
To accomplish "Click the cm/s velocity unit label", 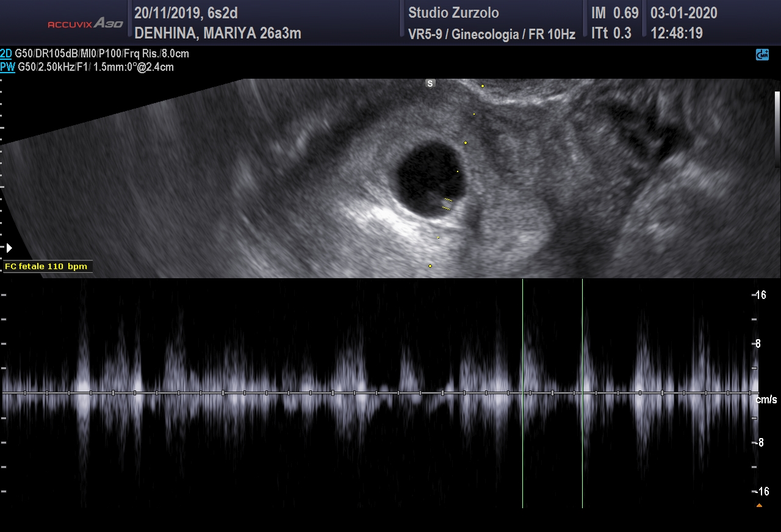I will click(766, 400).
